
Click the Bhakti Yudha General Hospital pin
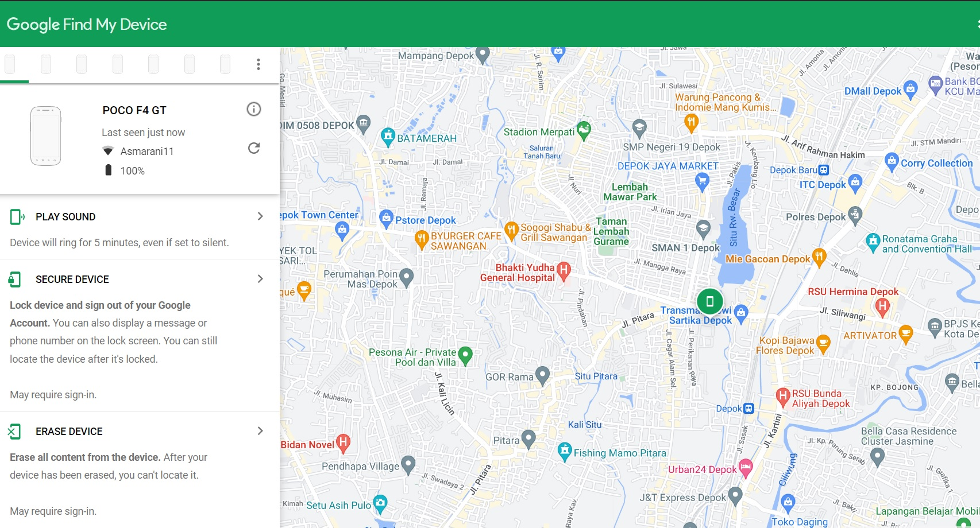click(x=564, y=271)
